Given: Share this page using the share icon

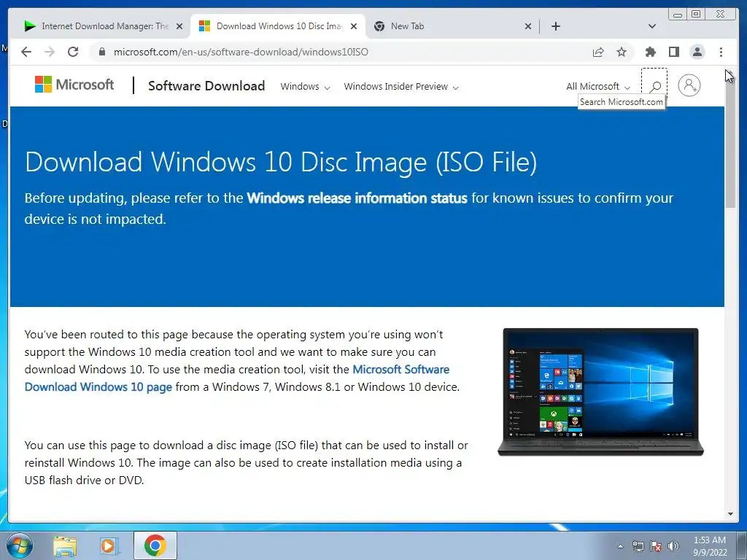Looking at the screenshot, I should [598, 52].
